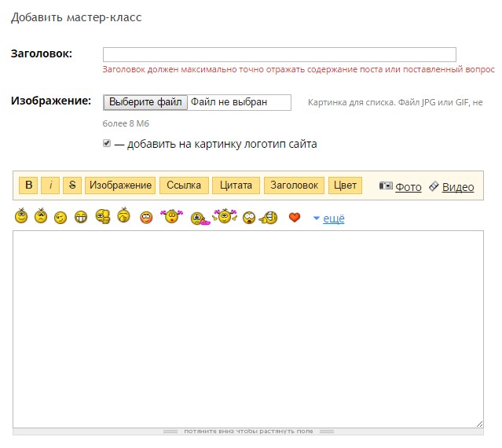502x448 pixels.
Task: Click inside the large post text area
Action: pos(247,329)
